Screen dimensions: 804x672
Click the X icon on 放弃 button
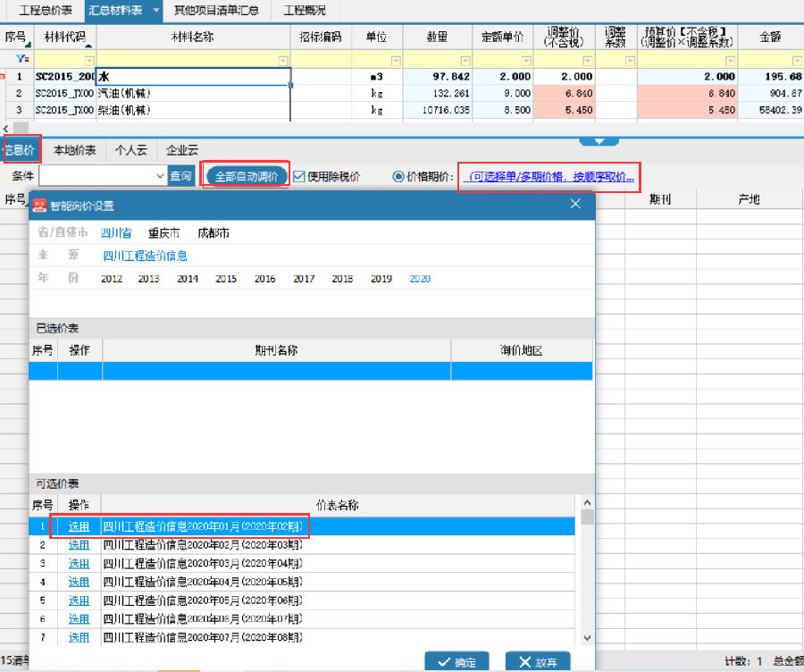click(x=523, y=662)
